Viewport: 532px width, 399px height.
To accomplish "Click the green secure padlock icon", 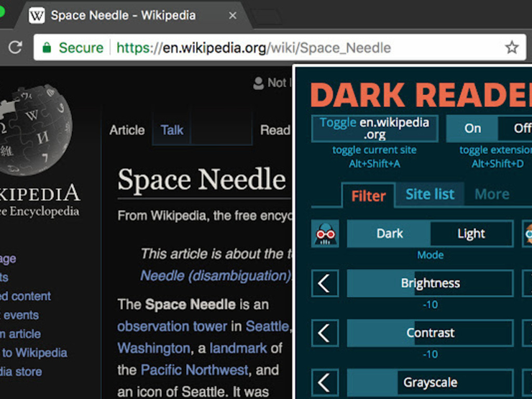I will [47, 47].
